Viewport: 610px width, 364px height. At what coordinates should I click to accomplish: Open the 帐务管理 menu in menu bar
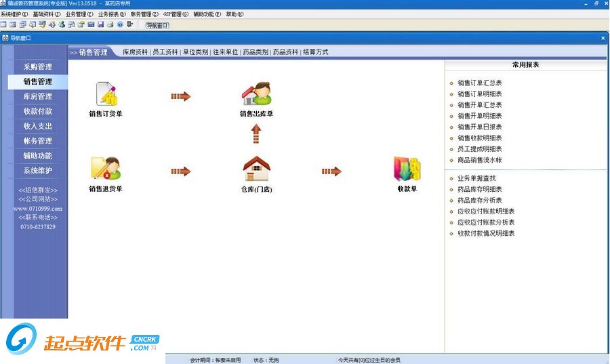(145, 14)
